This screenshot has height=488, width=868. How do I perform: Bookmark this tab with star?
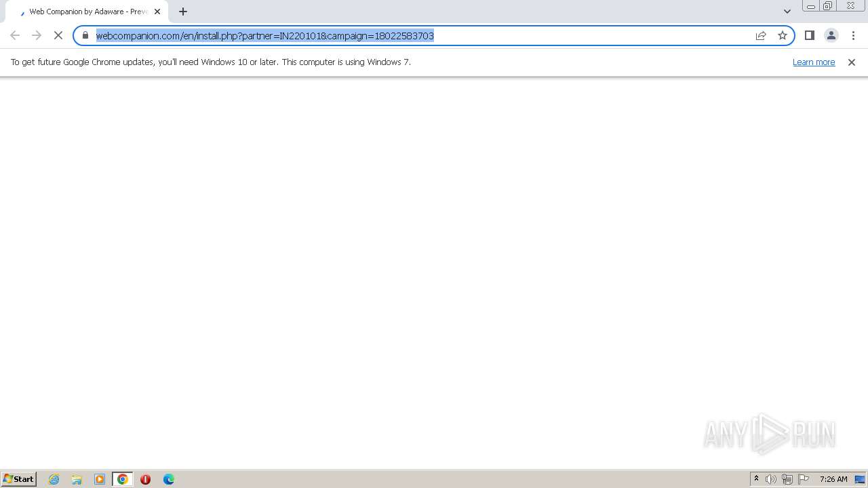tap(783, 35)
